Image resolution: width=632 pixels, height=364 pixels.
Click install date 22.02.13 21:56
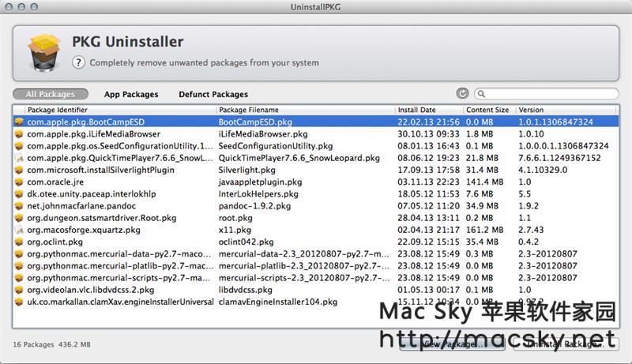pyautogui.click(x=428, y=122)
